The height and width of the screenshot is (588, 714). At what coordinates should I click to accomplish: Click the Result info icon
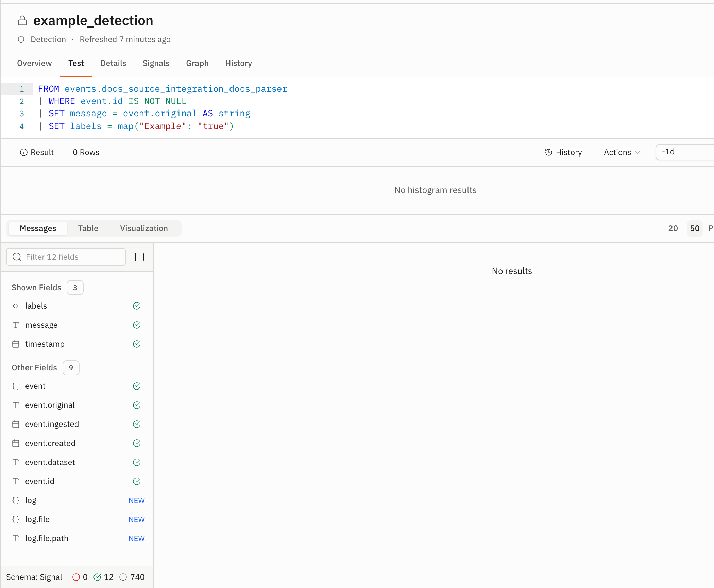tap(23, 152)
